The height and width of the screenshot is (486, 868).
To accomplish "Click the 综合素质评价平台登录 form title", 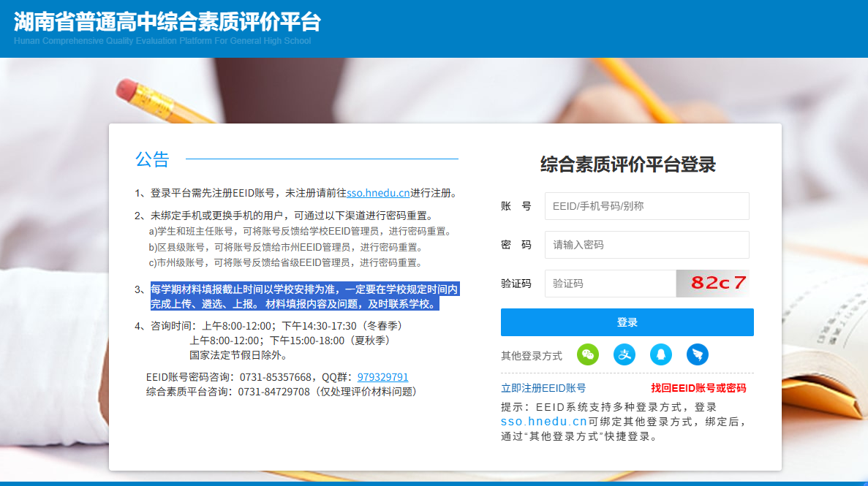I will [627, 164].
